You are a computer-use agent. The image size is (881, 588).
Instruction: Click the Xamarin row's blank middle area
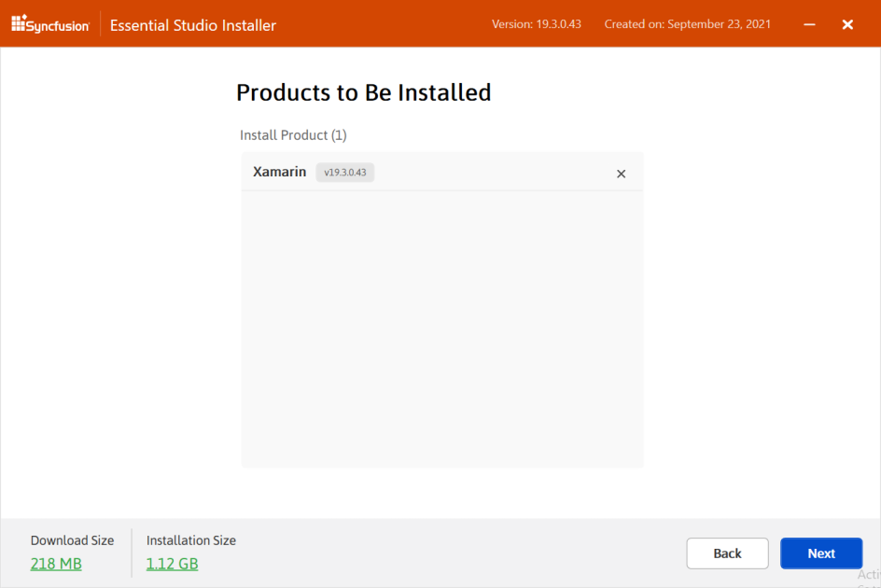click(x=495, y=173)
